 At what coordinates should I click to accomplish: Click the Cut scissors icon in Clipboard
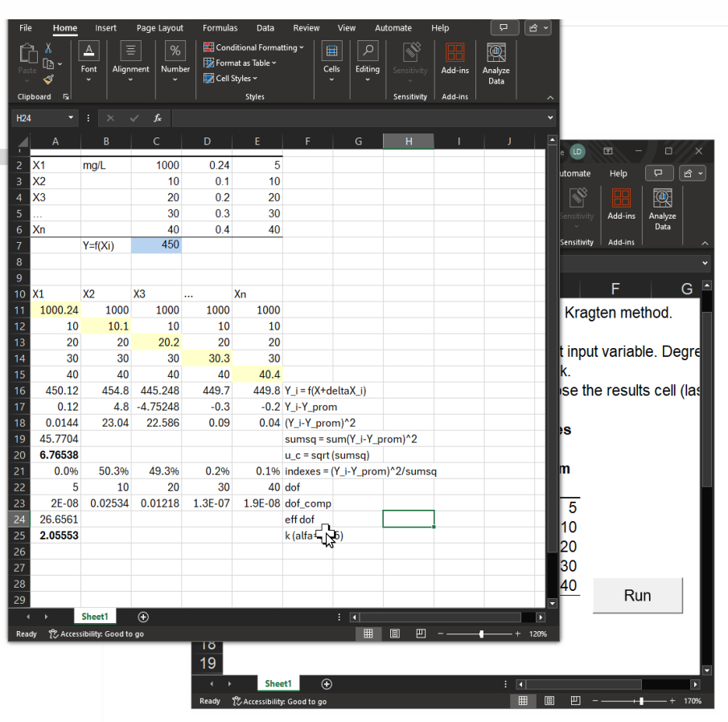[47, 49]
